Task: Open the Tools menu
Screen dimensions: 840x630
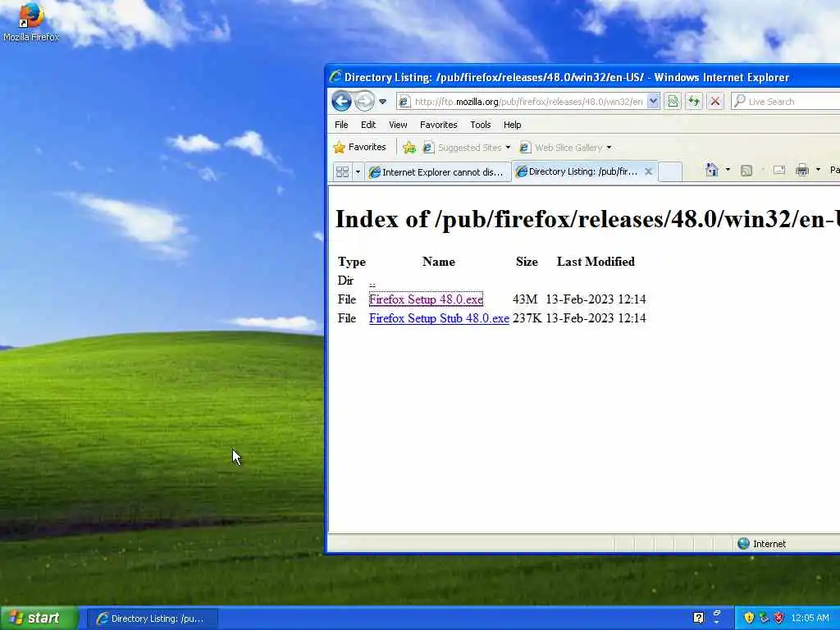Action: click(480, 125)
